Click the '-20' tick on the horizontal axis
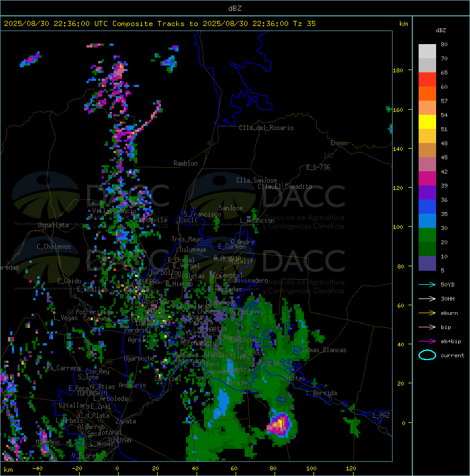 [77, 469]
